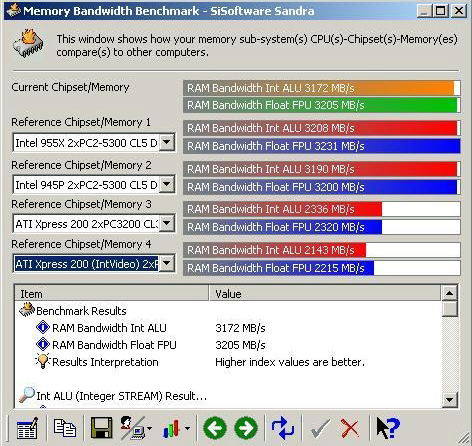Click the results list scroll up arrow

coord(449,293)
